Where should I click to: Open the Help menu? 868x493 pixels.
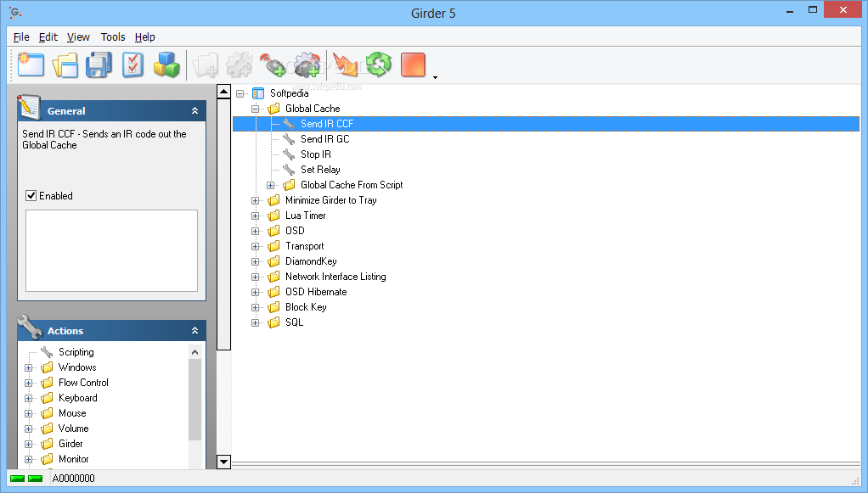pos(145,37)
